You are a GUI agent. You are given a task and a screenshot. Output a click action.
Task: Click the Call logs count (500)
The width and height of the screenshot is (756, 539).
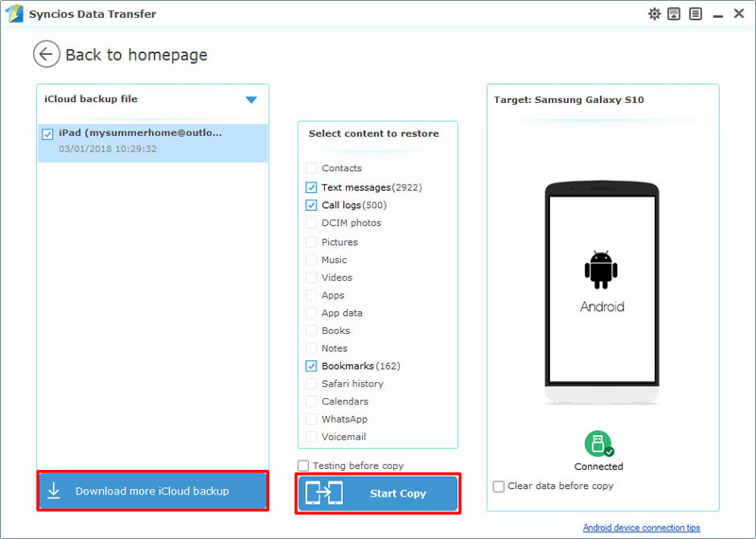pyautogui.click(x=374, y=205)
